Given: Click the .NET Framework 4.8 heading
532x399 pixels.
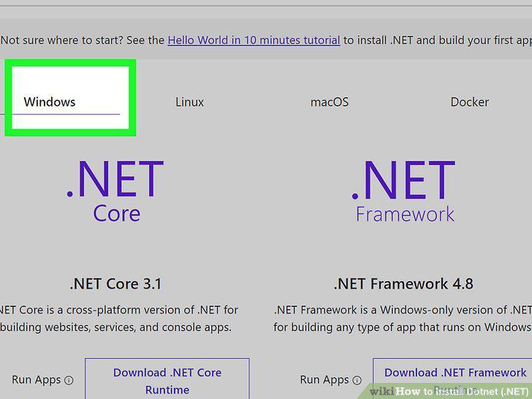Looking at the screenshot, I should coord(403,284).
